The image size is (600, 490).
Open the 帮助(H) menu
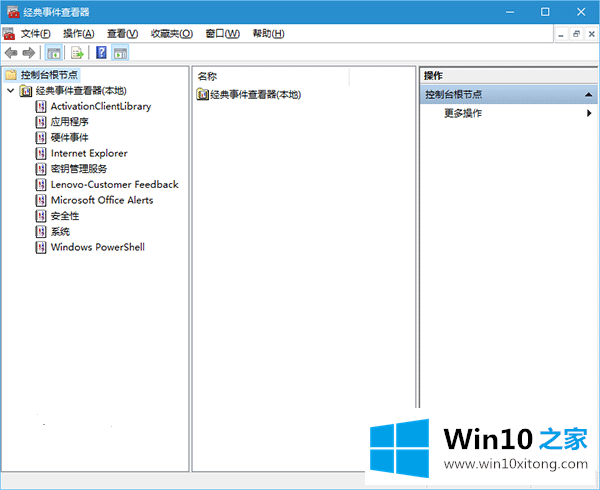pos(269,34)
